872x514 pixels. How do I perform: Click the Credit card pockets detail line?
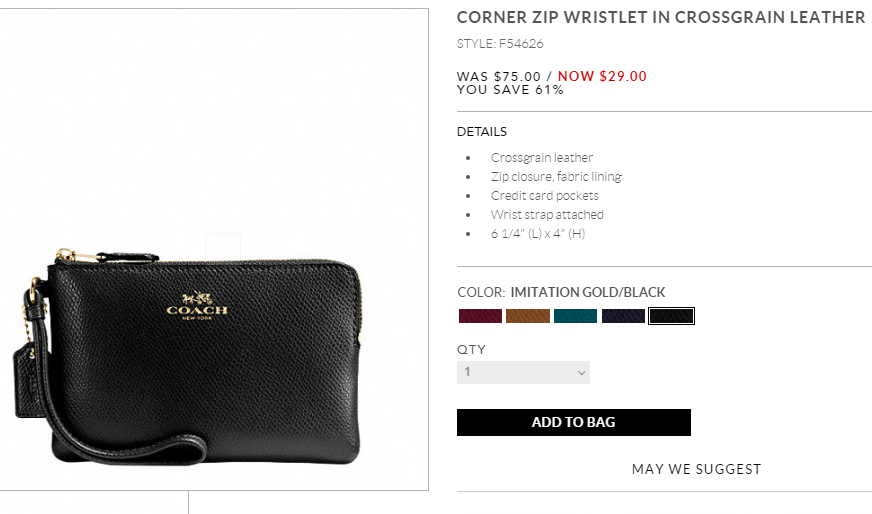(x=545, y=196)
